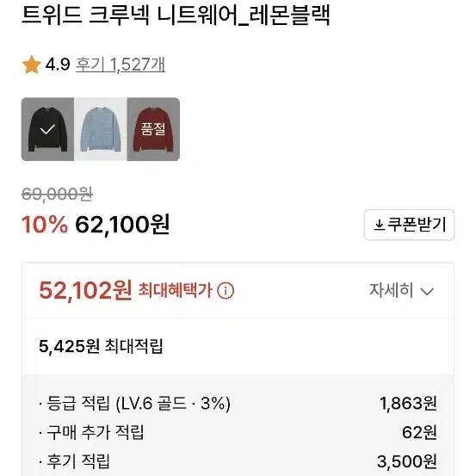Select the 5,425원 최대적립 row
This screenshot has height=476, width=476.
click(x=238, y=346)
